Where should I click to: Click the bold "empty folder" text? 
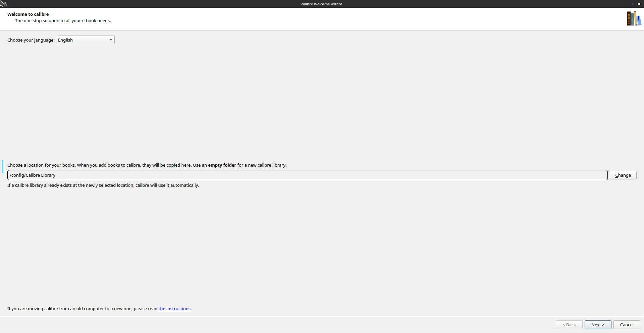tap(222, 165)
